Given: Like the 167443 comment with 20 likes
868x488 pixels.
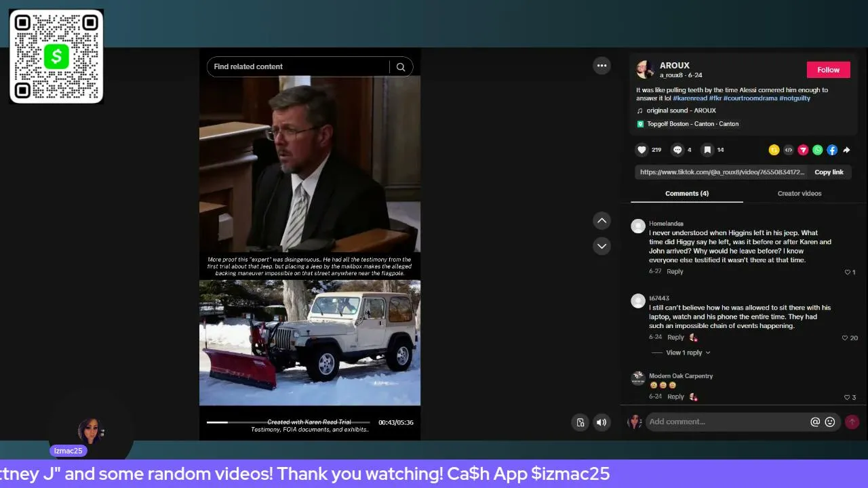Looking at the screenshot, I should pyautogui.click(x=845, y=338).
